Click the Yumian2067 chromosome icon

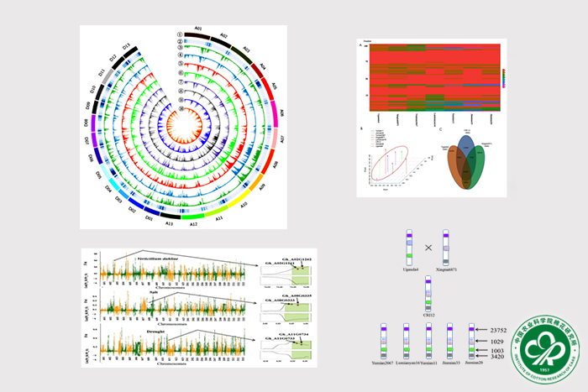(x=383, y=341)
